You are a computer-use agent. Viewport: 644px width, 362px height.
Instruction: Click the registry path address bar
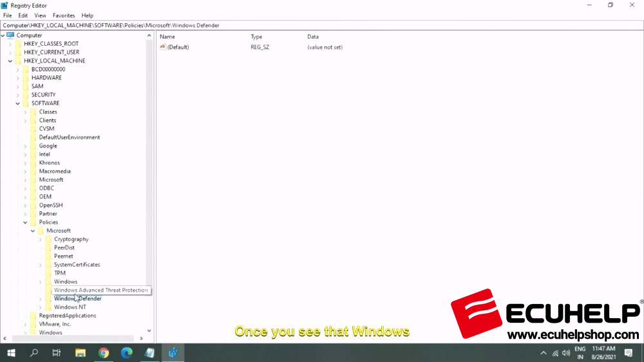[322, 25]
